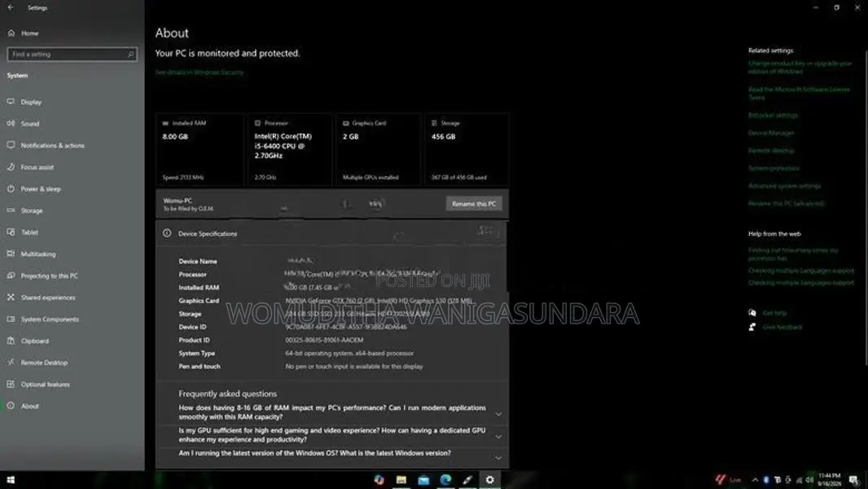
Task: Launch Microsoft Edge from the taskbar
Action: [x=445, y=479]
